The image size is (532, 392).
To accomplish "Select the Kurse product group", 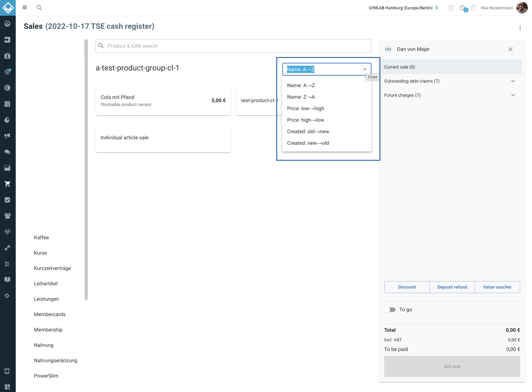I will 40,253.
